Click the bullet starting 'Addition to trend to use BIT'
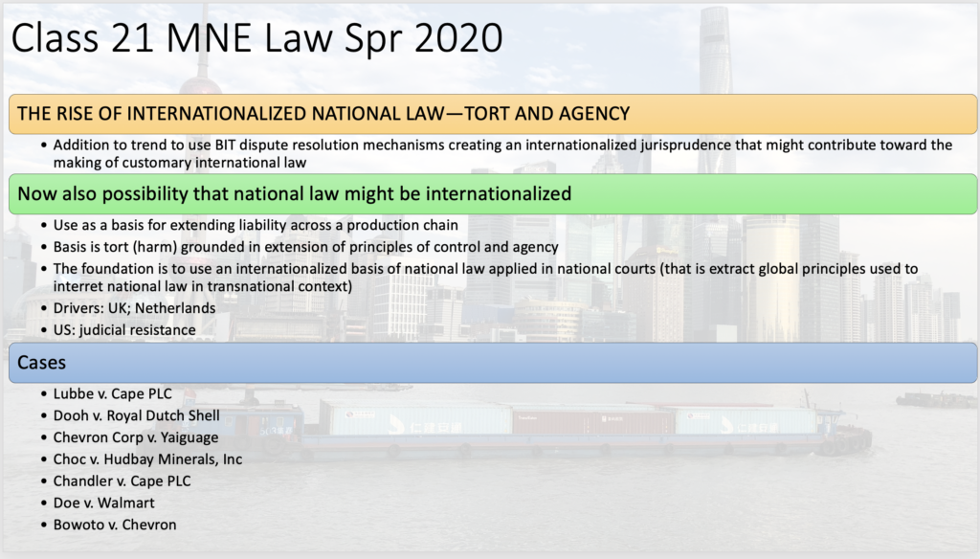Screen dimensions: 980x559 pos(502,154)
